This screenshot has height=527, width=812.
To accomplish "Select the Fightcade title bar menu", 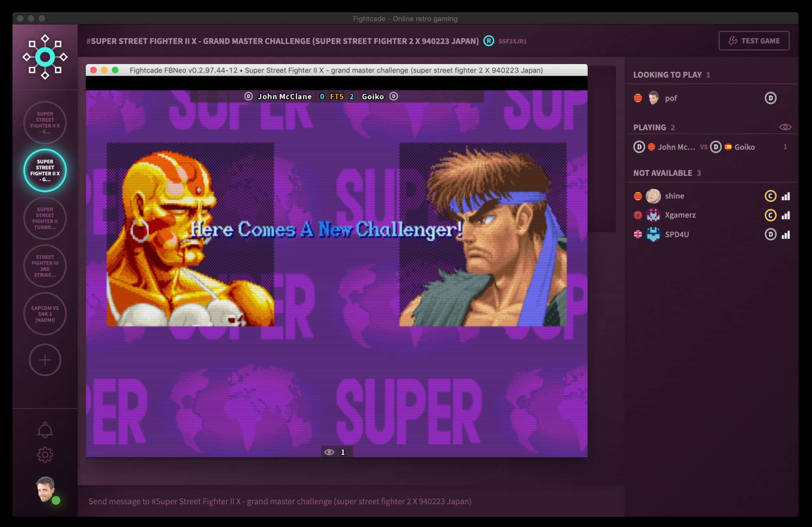I will (x=406, y=18).
